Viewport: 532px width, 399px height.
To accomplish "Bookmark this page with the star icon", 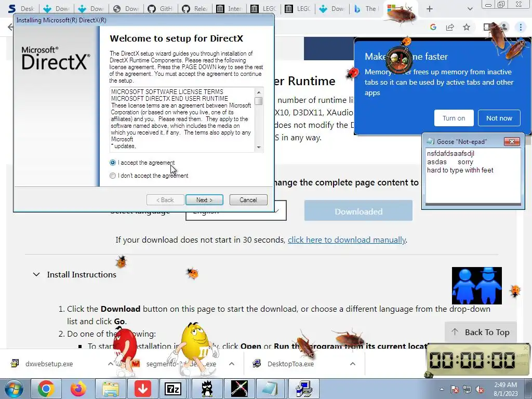I will point(467,27).
